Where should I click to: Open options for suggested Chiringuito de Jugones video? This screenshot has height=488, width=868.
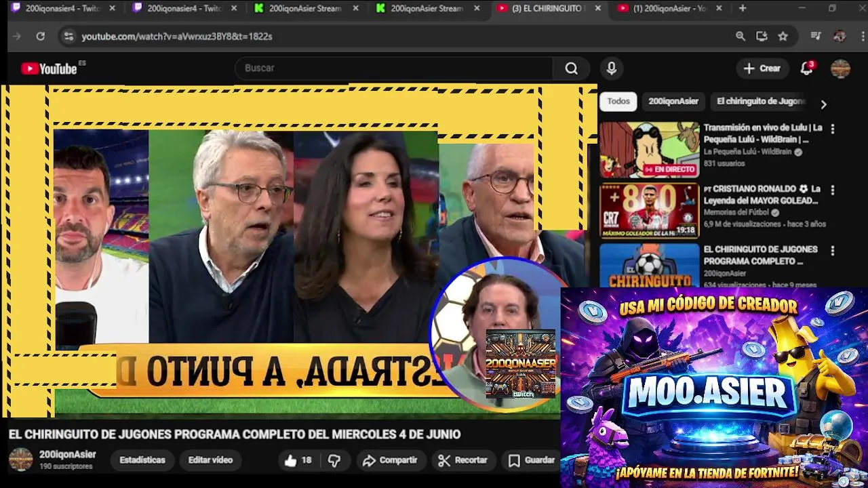(833, 250)
